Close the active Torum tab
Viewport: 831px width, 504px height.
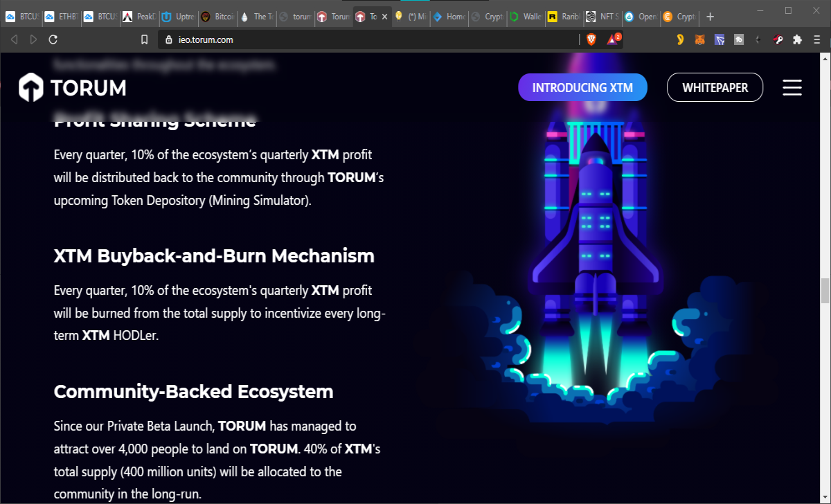click(x=384, y=17)
